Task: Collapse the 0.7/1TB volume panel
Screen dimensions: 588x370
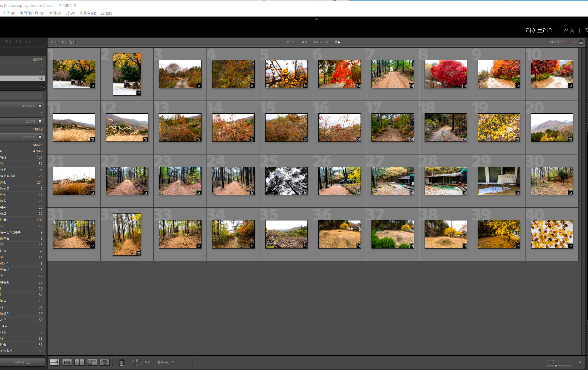Action: click(x=40, y=122)
